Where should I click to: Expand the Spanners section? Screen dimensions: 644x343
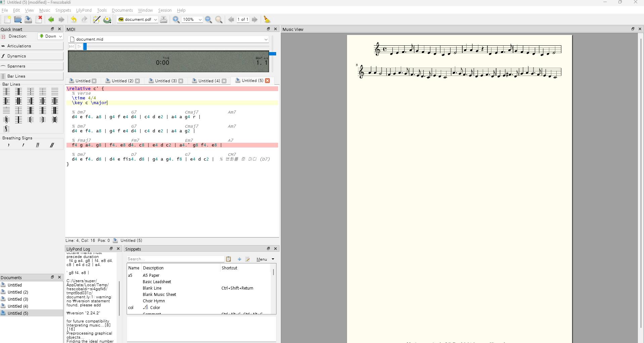click(32, 66)
